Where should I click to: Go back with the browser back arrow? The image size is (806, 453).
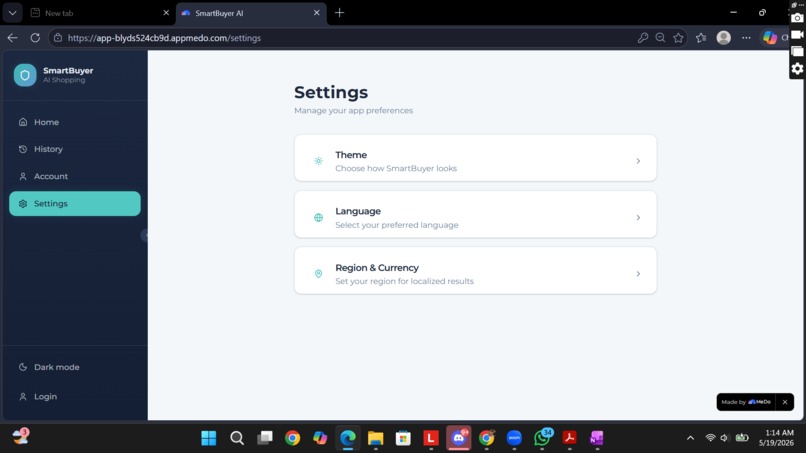click(x=12, y=38)
